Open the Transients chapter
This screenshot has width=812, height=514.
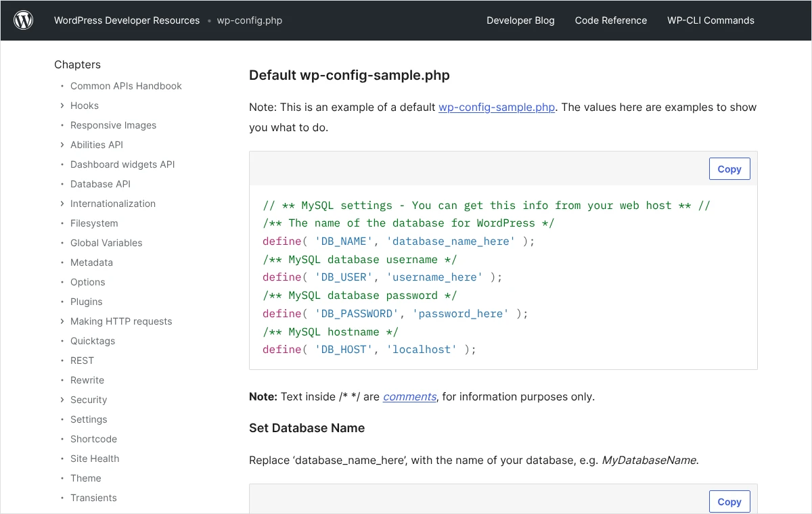point(93,498)
